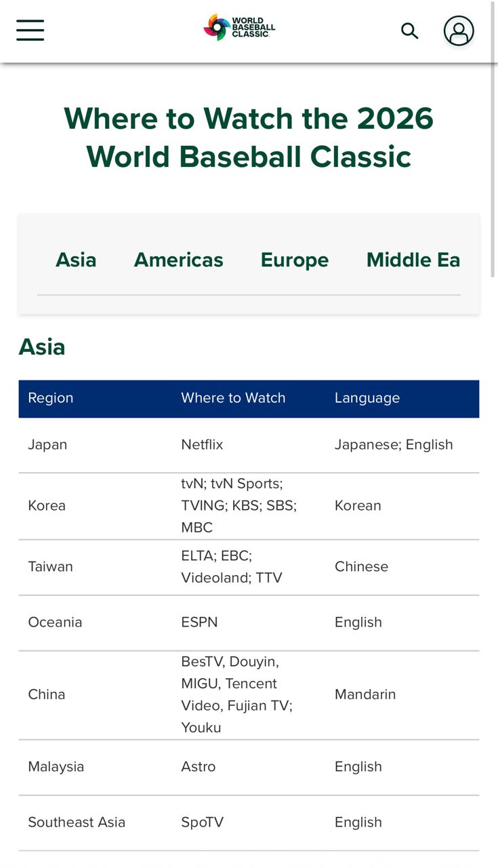Select the Europe tab

pyautogui.click(x=295, y=260)
